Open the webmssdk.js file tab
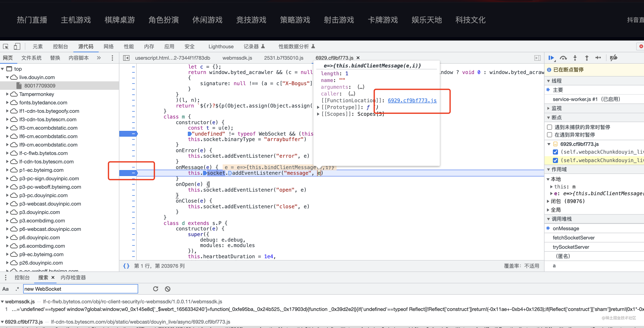The image size is (644, 328). point(237,58)
